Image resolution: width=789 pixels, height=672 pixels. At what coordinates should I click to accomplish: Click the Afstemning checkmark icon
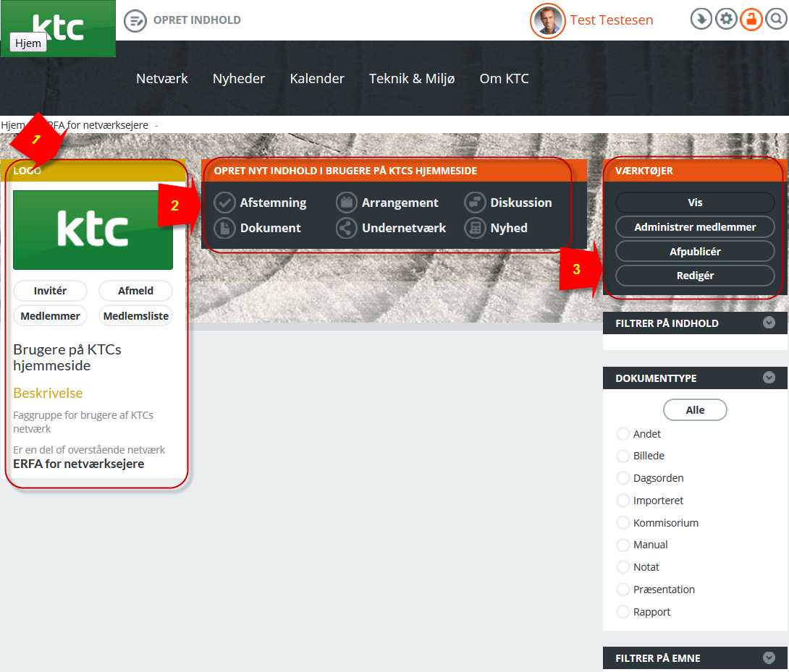224,203
